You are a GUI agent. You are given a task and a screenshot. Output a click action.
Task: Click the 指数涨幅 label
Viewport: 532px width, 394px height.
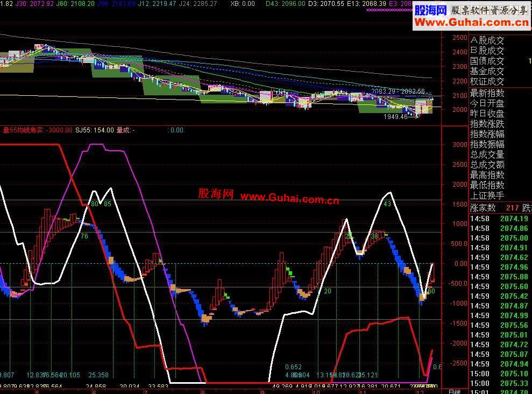[x=487, y=133]
